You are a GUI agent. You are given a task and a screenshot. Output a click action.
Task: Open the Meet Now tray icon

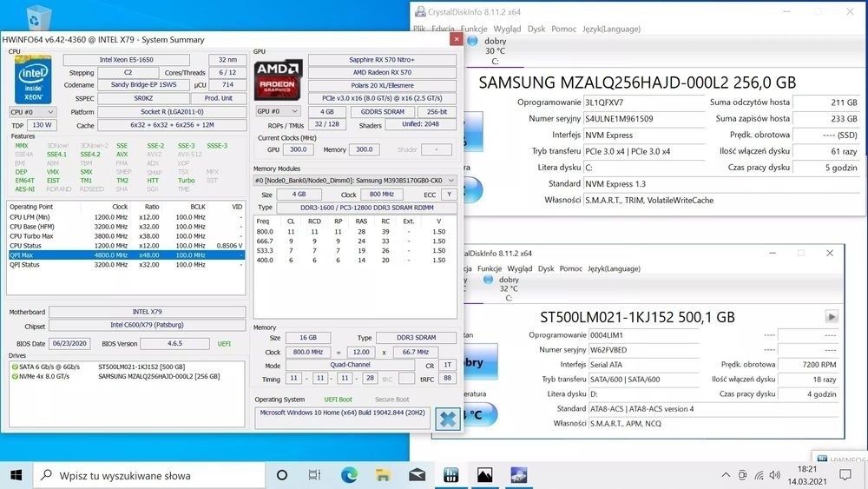742,475
